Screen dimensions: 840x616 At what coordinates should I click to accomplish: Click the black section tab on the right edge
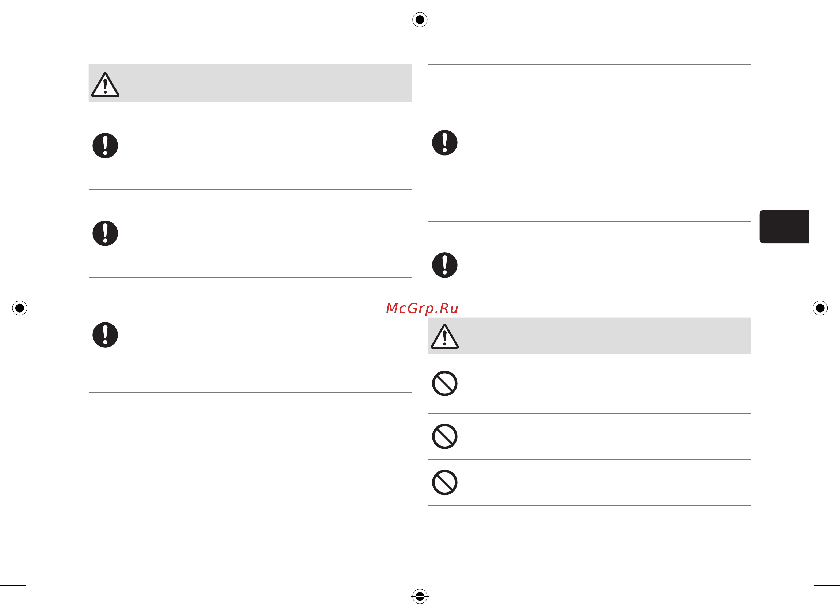(x=784, y=226)
